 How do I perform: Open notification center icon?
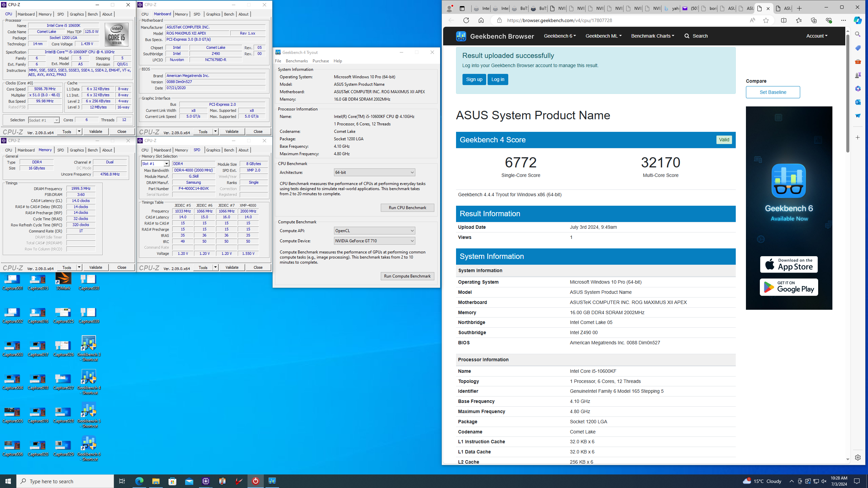coord(857,481)
